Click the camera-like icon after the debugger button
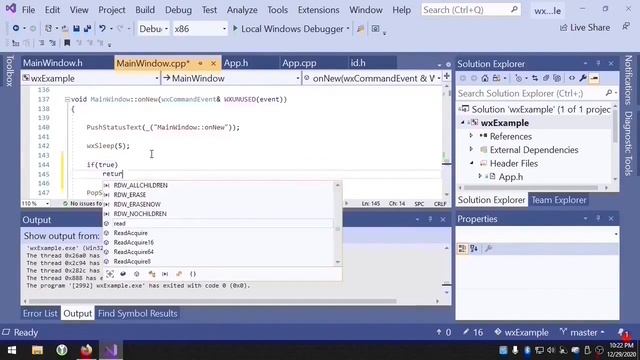The height and width of the screenshot is (360, 640). pyautogui.click(x=375, y=29)
